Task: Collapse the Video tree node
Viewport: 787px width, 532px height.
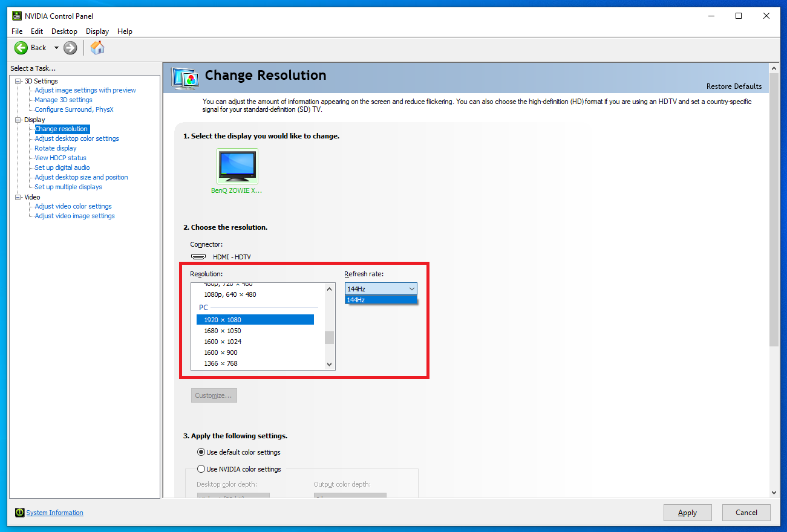Action: point(18,197)
